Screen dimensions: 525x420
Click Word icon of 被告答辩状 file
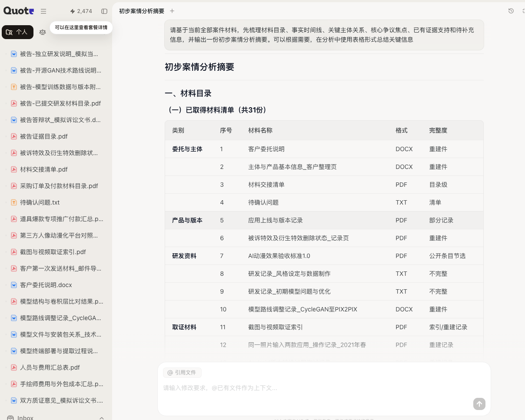pyautogui.click(x=14, y=120)
